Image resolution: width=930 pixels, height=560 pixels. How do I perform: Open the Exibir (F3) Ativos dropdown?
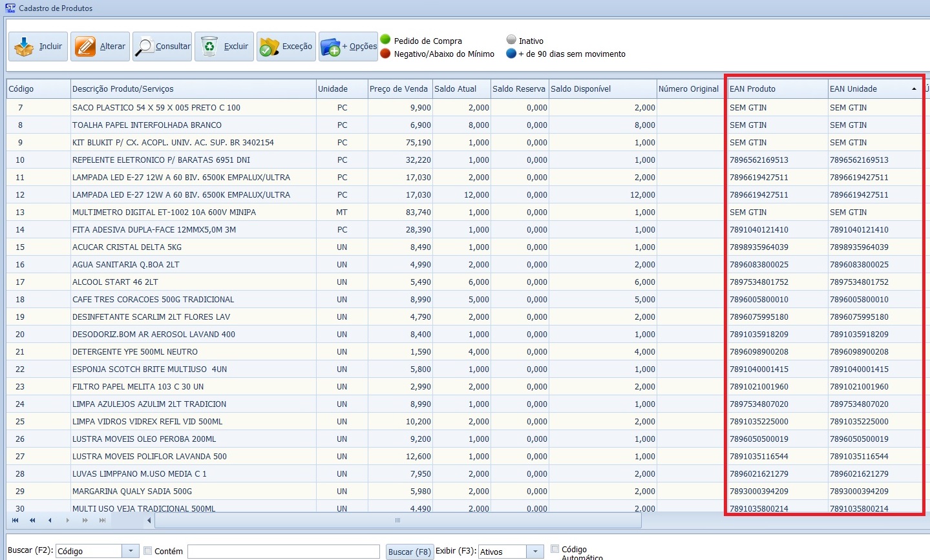535,551
